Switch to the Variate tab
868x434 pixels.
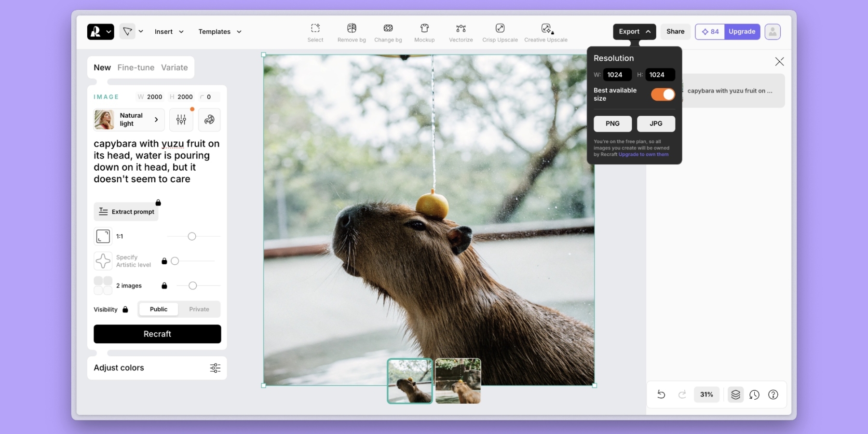(x=174, y=68)
